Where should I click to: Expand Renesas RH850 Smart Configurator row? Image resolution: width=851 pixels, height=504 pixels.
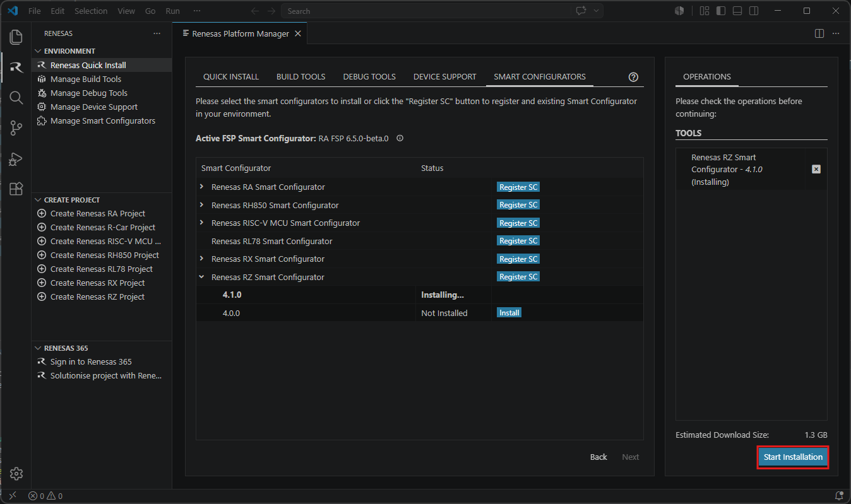click(202, 205)
